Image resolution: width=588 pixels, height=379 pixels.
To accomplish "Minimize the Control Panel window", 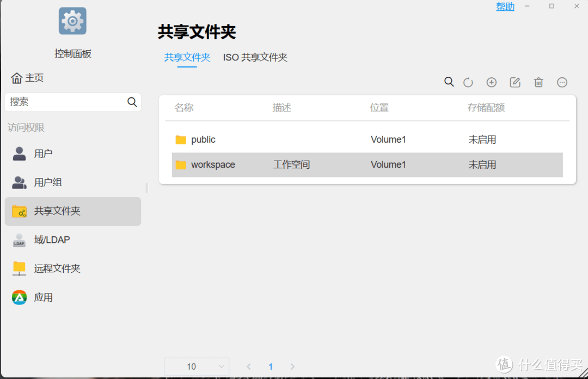I will click(x=527, y=6).
